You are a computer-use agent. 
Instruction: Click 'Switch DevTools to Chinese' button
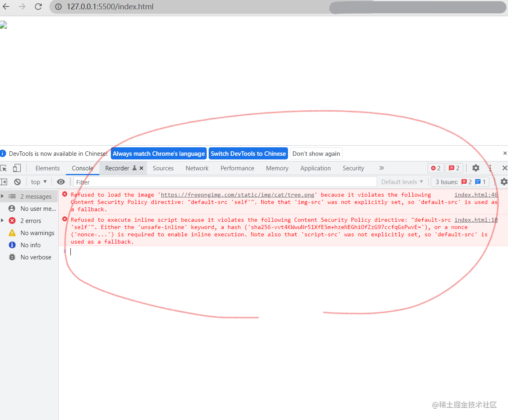(248, 153)
